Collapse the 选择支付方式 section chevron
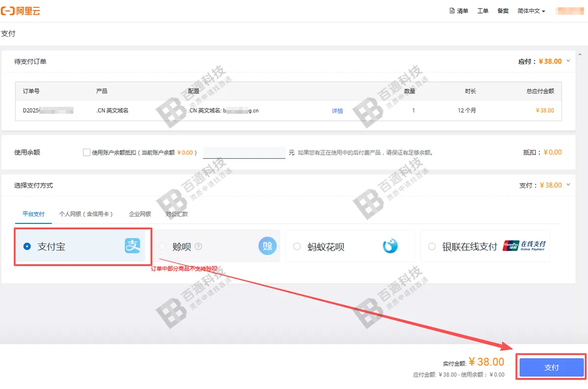588x389 pixels. point(568,185)
